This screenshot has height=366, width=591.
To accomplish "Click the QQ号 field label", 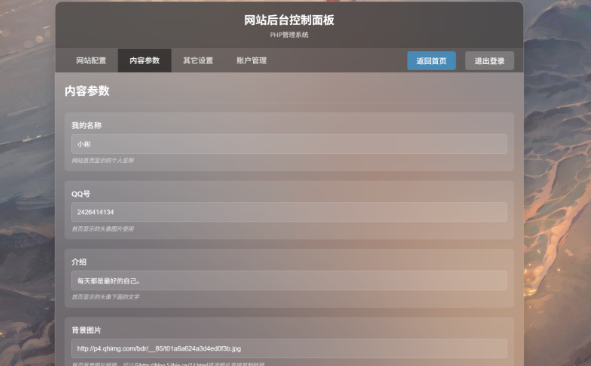I will click(81, 194).
